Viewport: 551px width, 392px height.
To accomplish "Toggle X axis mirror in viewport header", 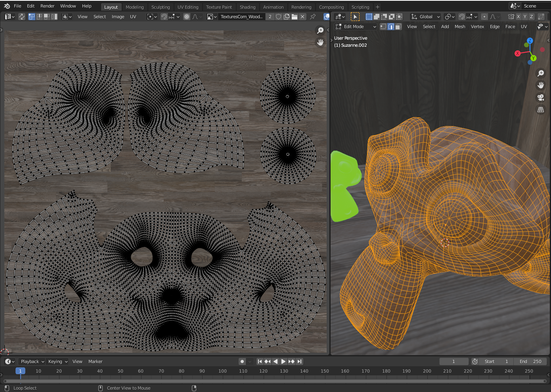I will coord(518,17).
